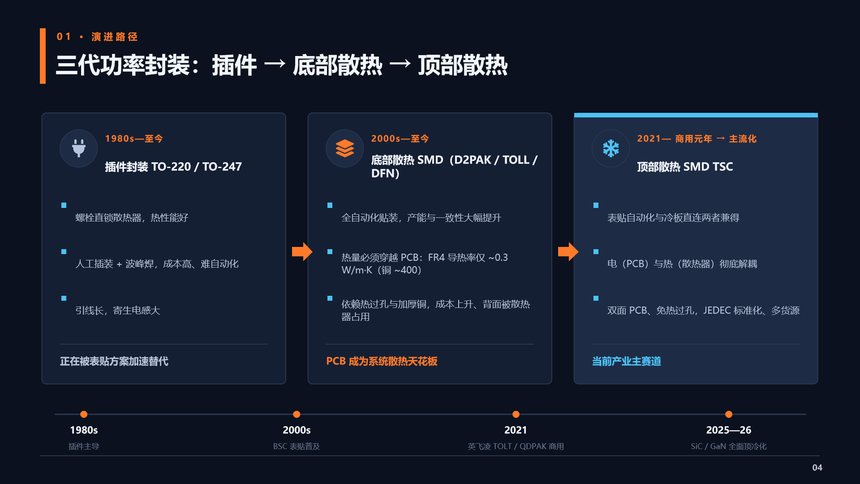860x484 pixels.
Task: Select the 2021 timeline dot
Action: 516,414
